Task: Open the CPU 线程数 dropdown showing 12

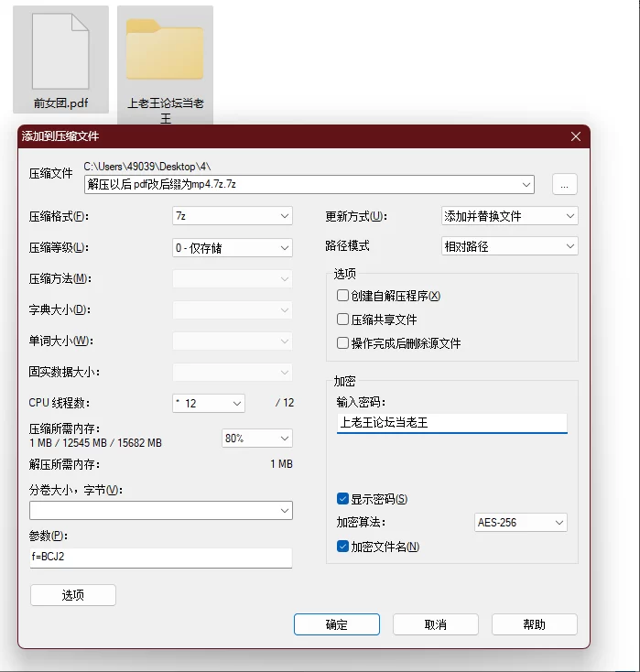Action: [209, 403]
